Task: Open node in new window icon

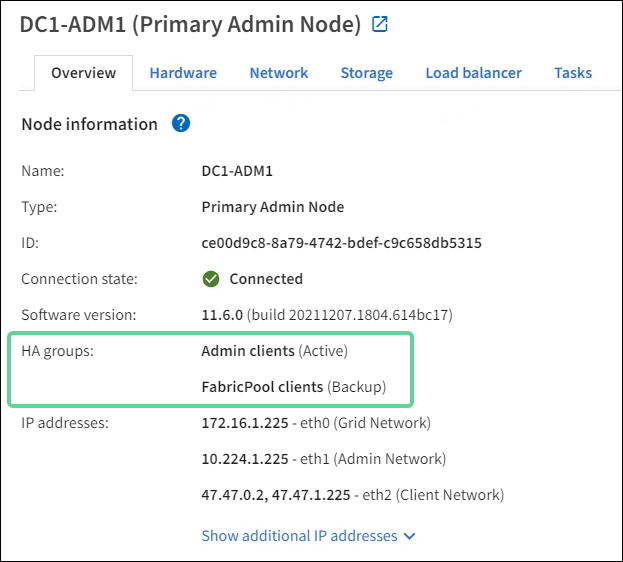Action: pos(380,25)
